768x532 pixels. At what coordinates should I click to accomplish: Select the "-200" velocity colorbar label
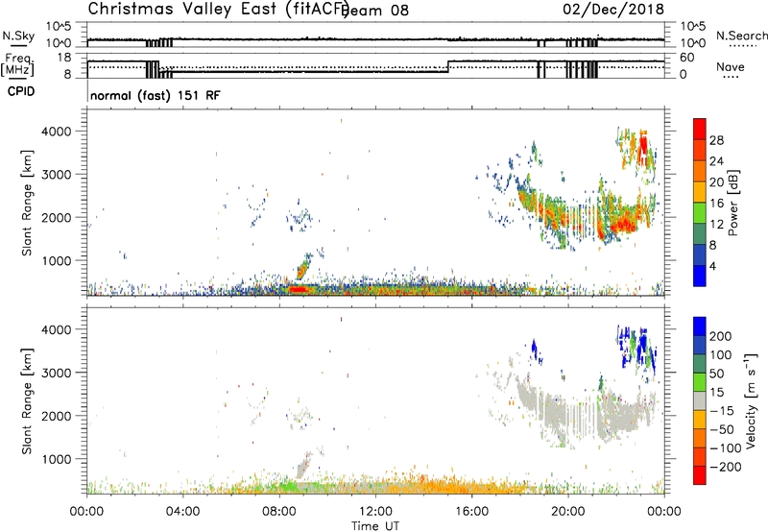click(726, 467)
